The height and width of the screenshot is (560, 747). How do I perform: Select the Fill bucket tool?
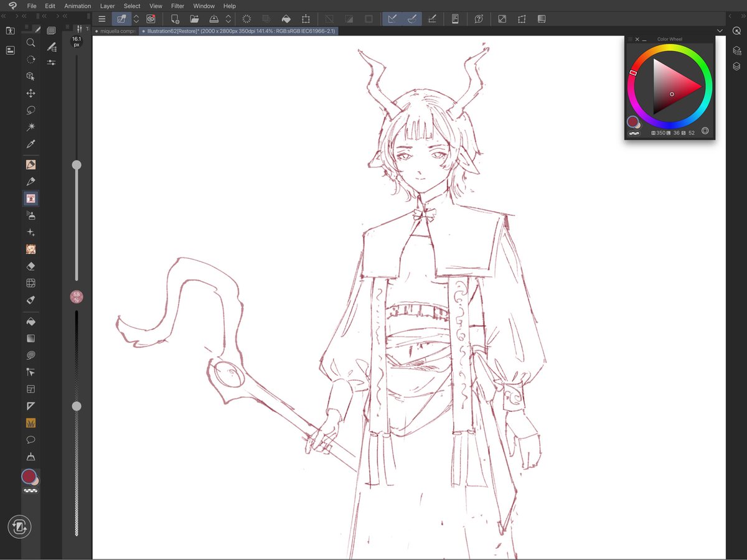31,322
